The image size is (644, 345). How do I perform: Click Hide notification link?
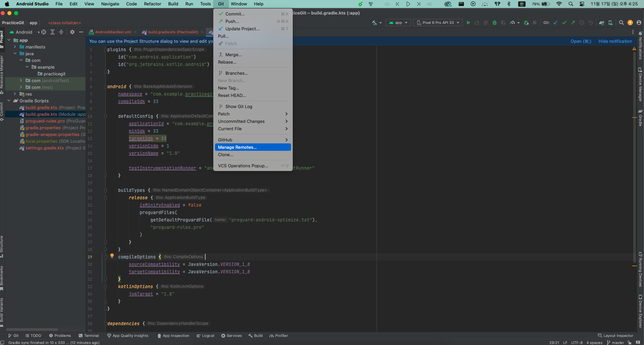[x=615, y=41]
